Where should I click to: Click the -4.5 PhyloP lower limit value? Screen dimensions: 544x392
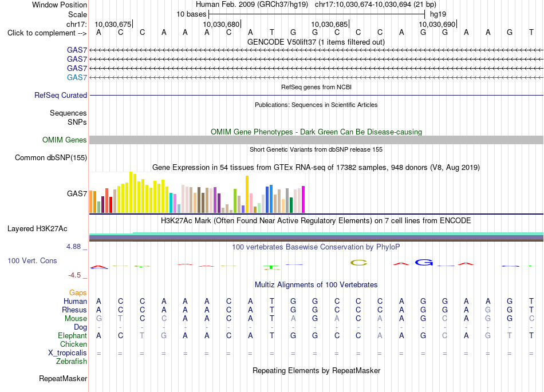pyautogui.click(x=74, y=275)
